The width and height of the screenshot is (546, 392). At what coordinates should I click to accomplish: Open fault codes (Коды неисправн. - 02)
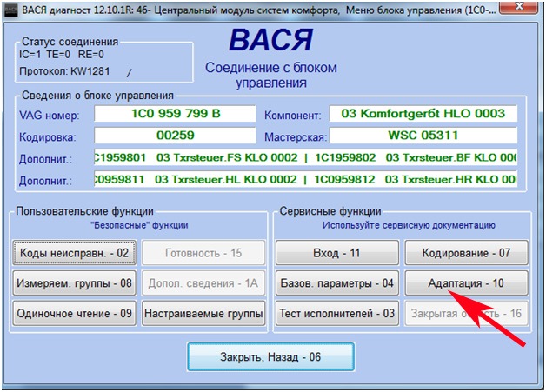coord(74,252)
